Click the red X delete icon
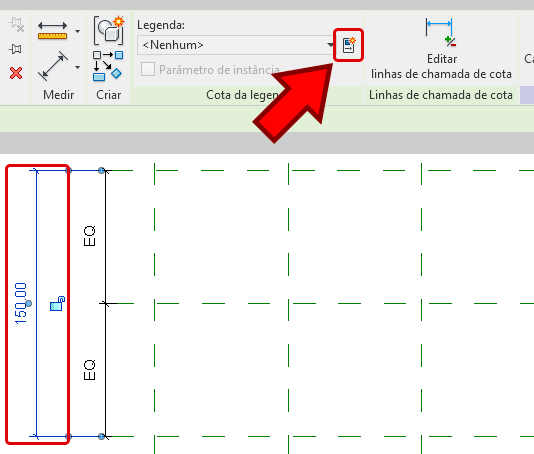The width and height of the screenshot is (534, 454). coord(16,73)
